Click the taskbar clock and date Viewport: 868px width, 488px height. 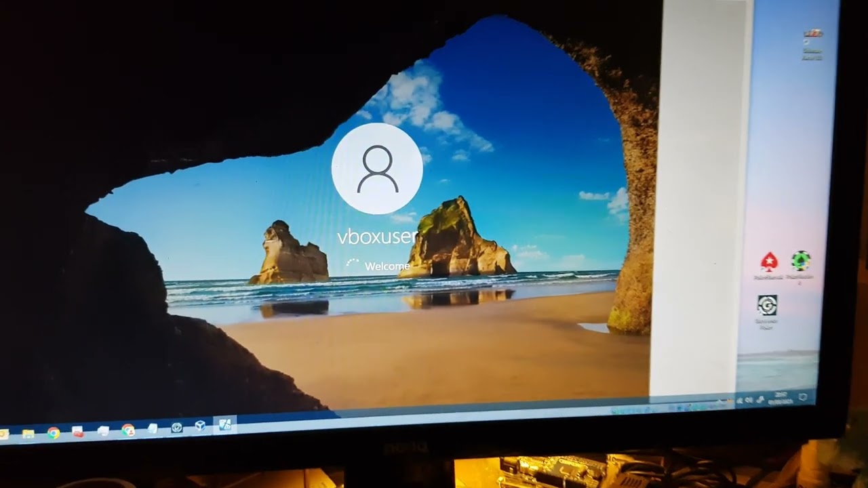[x=780, y=398]
